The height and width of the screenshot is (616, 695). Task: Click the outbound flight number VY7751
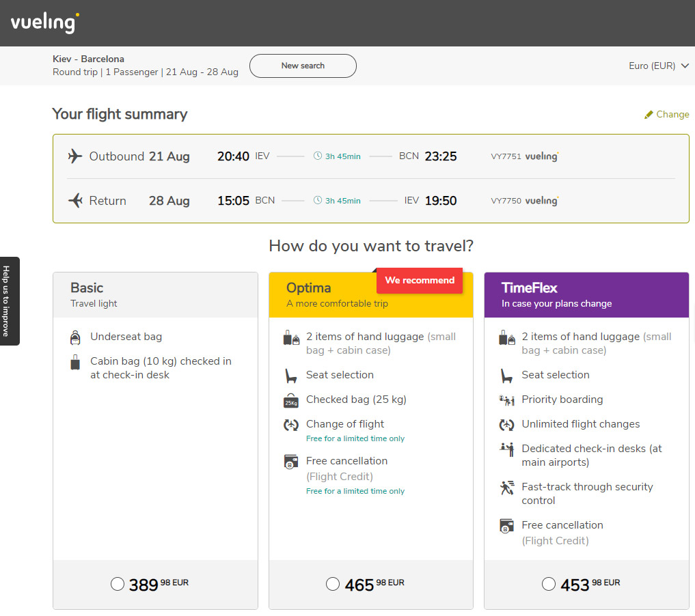(x=506, y=156)
